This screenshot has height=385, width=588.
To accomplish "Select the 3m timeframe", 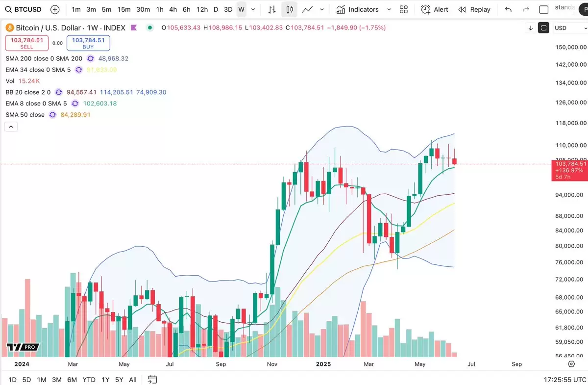I will 91,9.
